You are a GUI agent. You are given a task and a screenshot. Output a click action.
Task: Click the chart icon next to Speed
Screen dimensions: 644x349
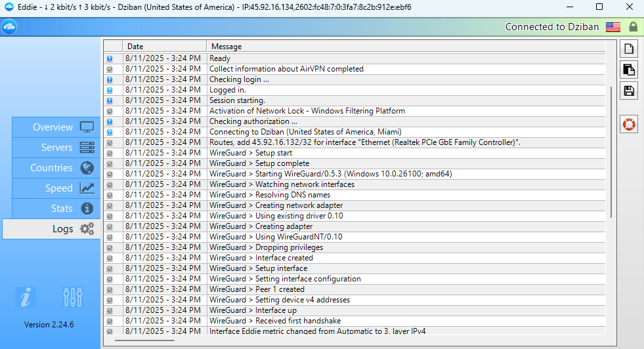[87, 188]
